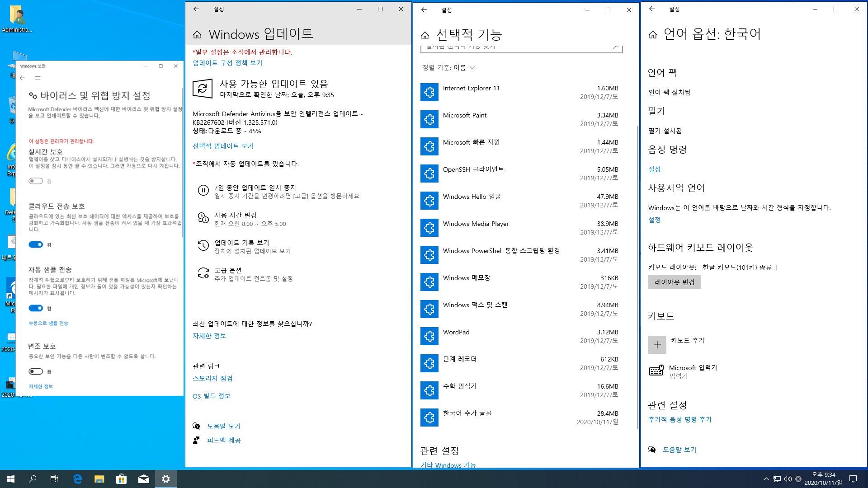The height and width of the screenshot is (488, 868).
Task: Open Task View from taskbar
Action: tap(54, 479)
